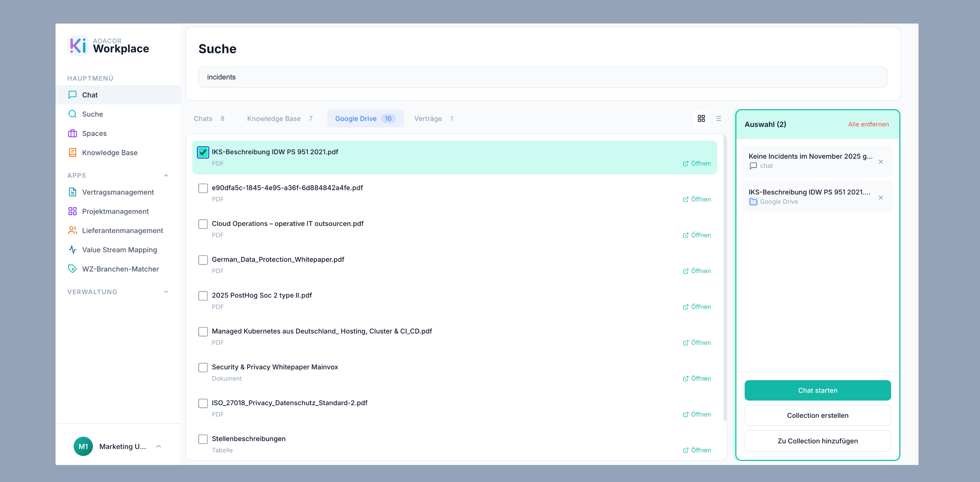Open the Chats results tab
Viewport: 980px width, 482px height.
209,119
